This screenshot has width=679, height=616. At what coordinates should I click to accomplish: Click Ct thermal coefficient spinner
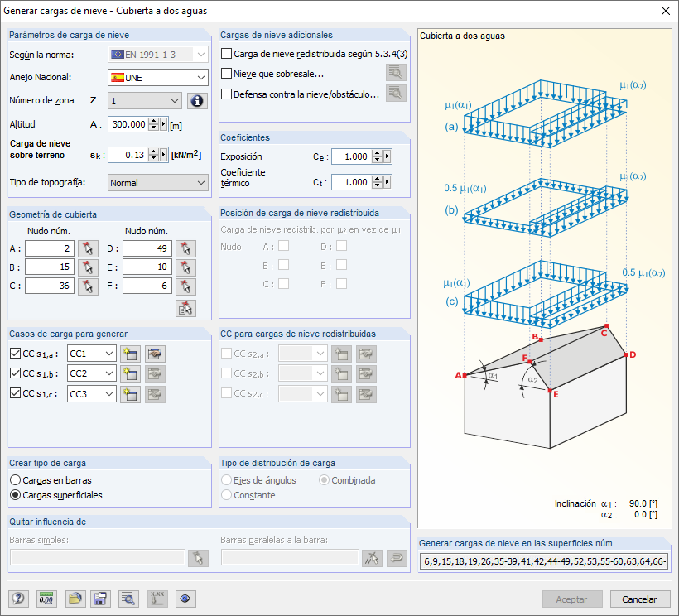pos(377,182)
